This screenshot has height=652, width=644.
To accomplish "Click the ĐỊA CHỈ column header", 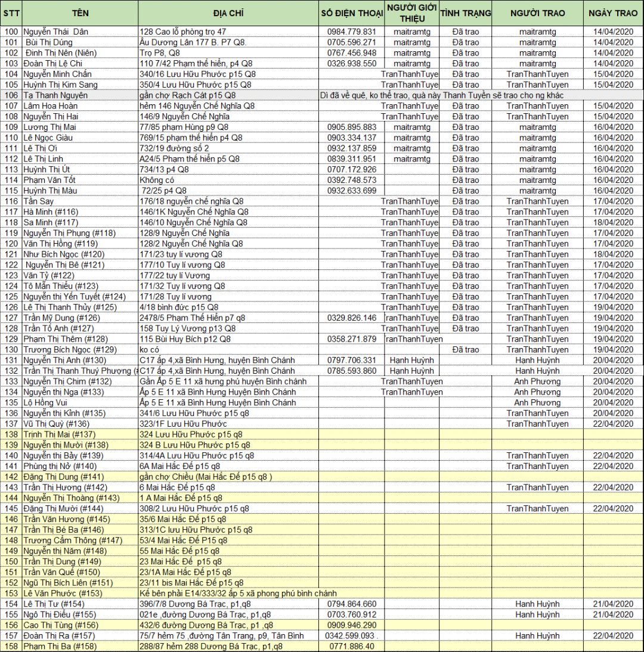I will 228,13.
